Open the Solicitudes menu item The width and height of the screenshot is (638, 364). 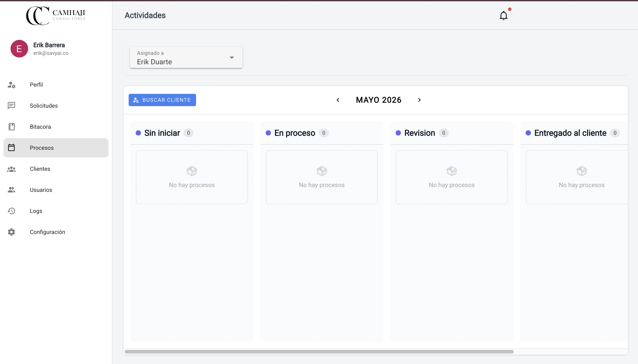(56, 106)
